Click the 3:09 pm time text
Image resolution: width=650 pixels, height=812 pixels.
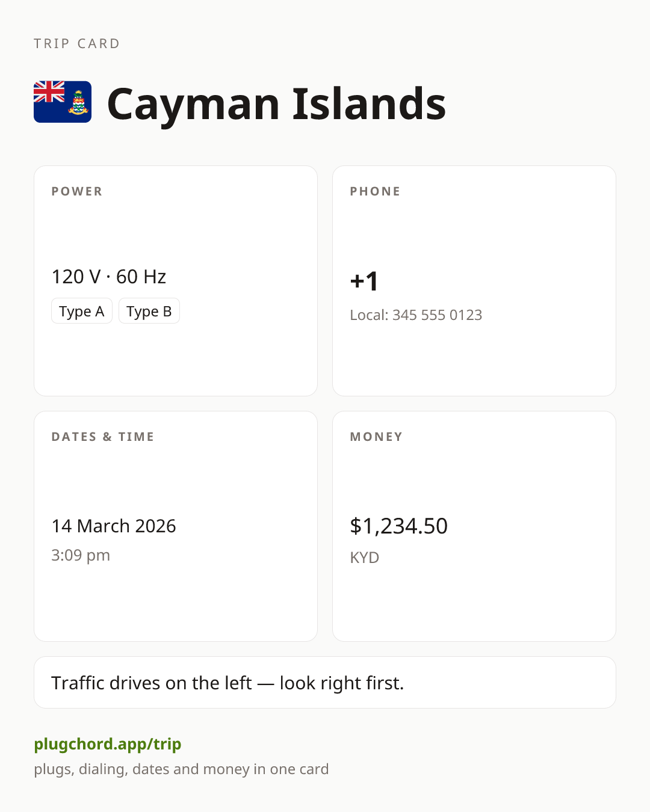81,555
